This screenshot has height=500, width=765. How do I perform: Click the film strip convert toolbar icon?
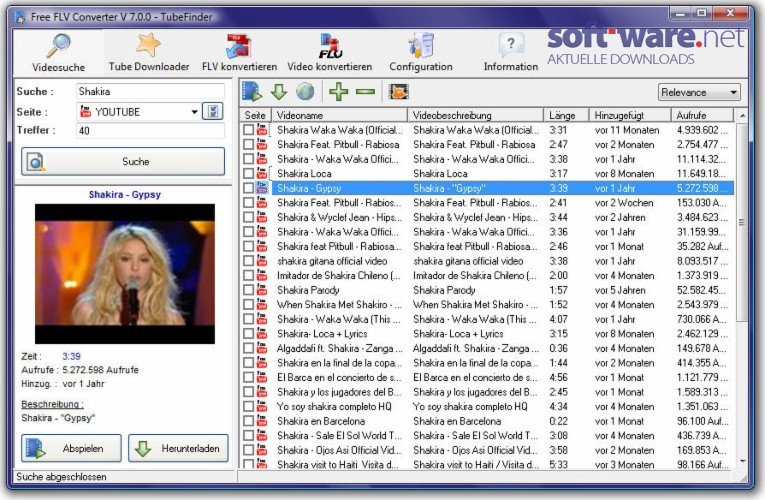coord(398,92)
